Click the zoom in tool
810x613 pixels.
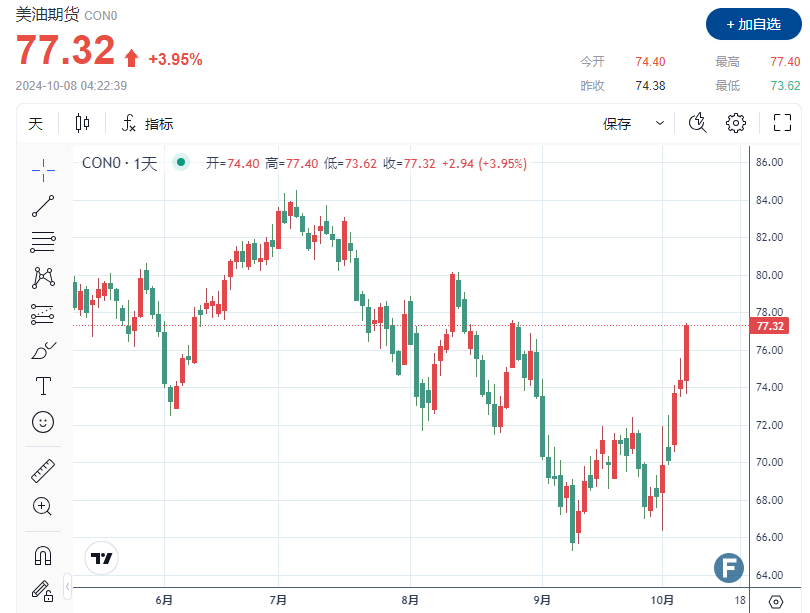point(43,506)
